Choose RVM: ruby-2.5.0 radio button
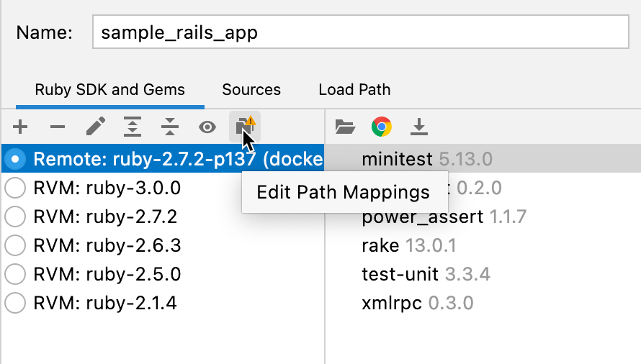The width and height of the screenshot is (641, 364). [x=16, y=274]
